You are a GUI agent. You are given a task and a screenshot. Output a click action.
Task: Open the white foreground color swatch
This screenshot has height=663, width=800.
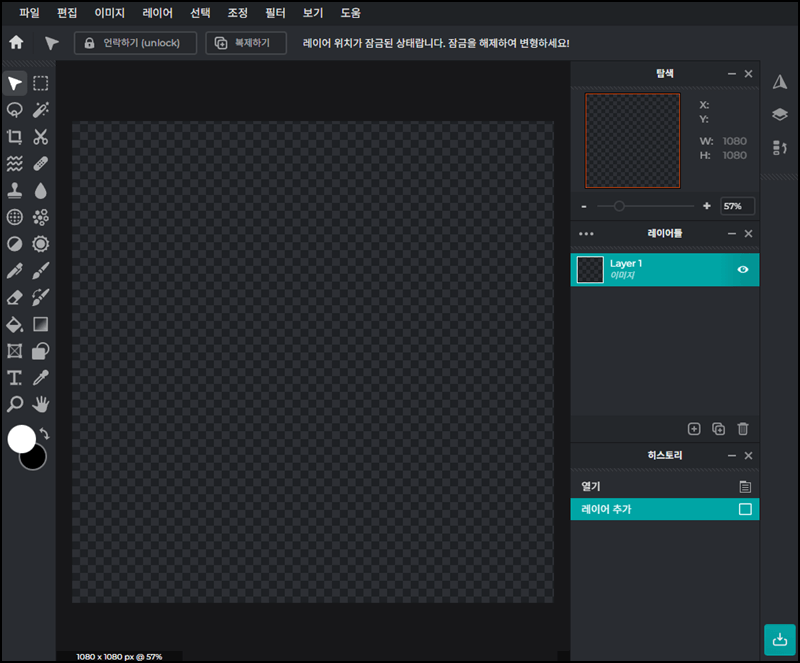coord(21,439)
